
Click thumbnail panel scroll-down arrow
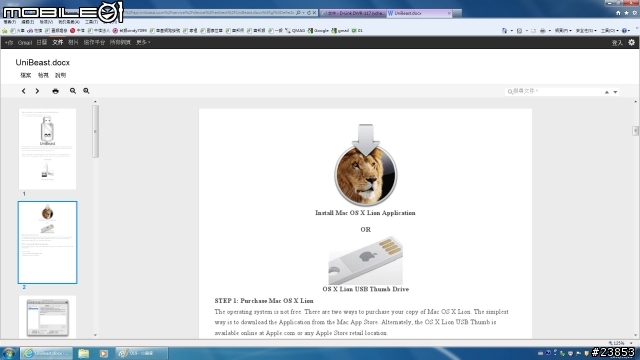click(x=95, y=336)
